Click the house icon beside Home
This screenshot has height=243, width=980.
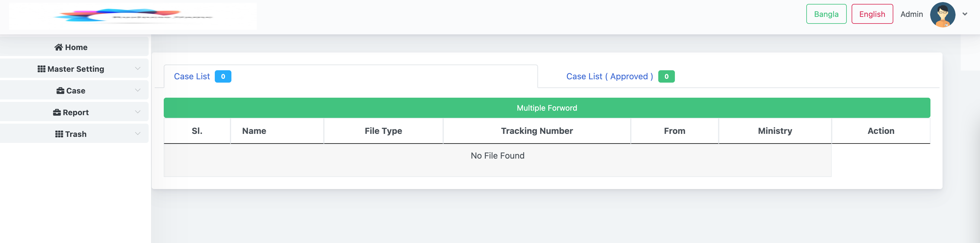(59, 47)
